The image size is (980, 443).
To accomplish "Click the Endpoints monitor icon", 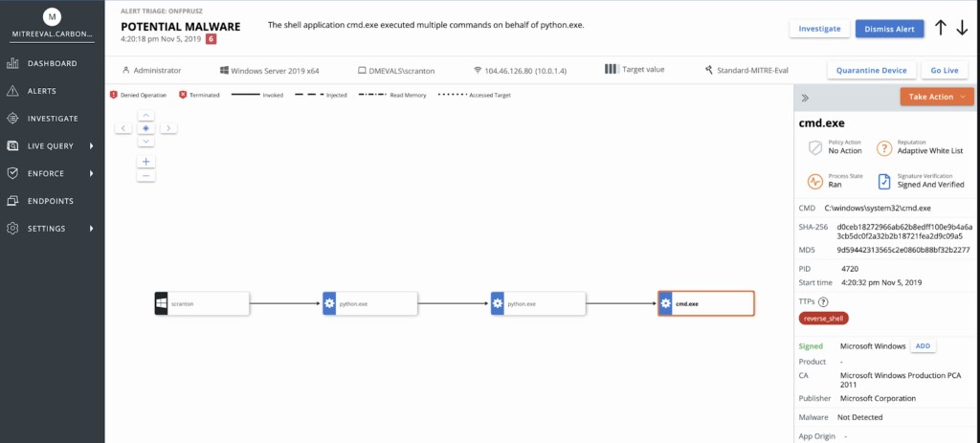I will (12, 201).
